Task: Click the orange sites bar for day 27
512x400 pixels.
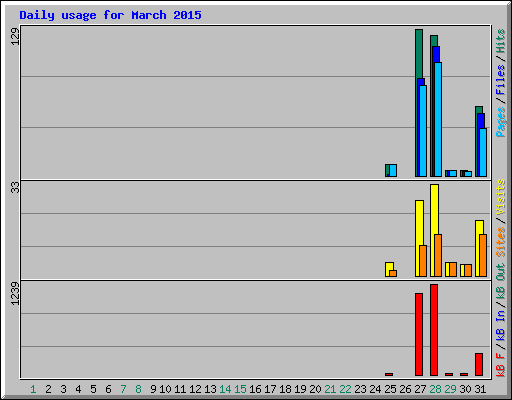Action: coord(423,261)
